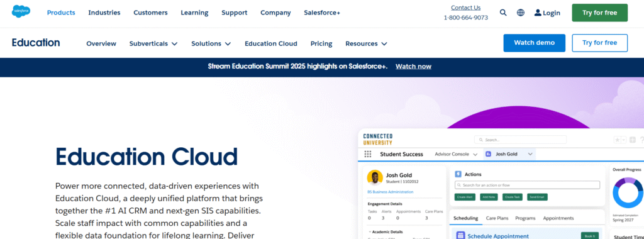
Task: Expand the Solutions dropdown
Action: click(211, 43)
